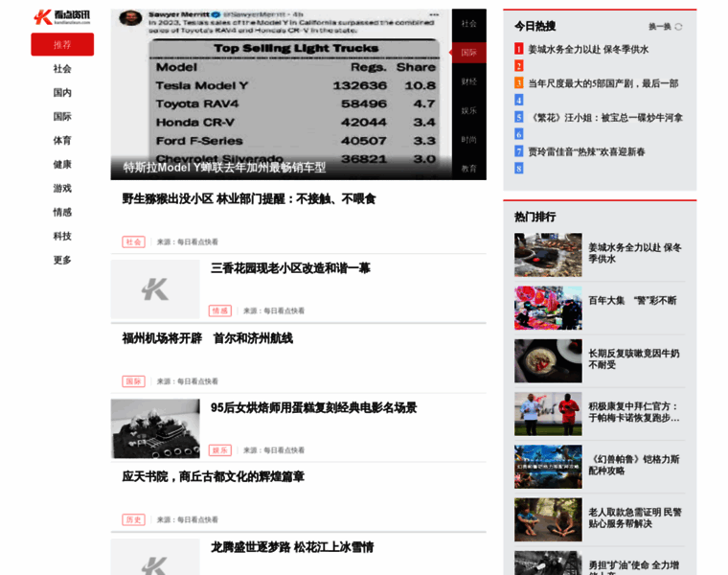This screenshot has height=575, width=728.
Task: Open hot search 姜城水务全力以赴 保冬季供水
Action: click(588, 49)
